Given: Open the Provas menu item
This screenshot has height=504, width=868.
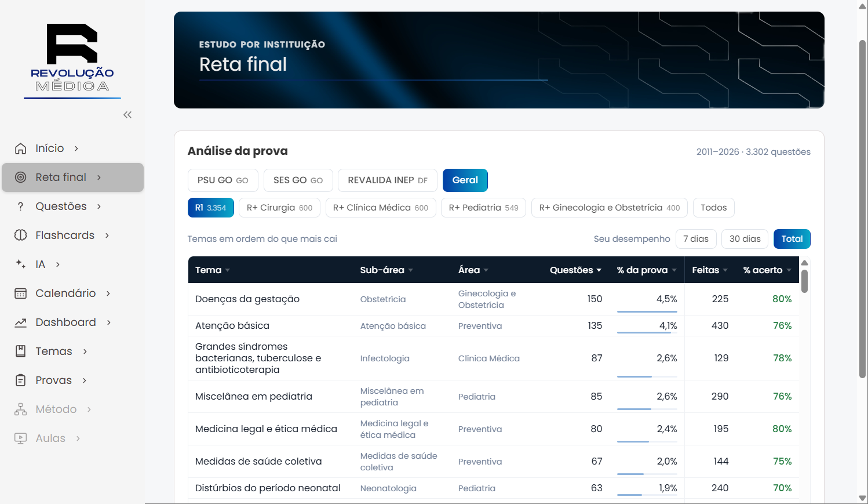Looking at the screenshot, I should [x=72, y=380].
